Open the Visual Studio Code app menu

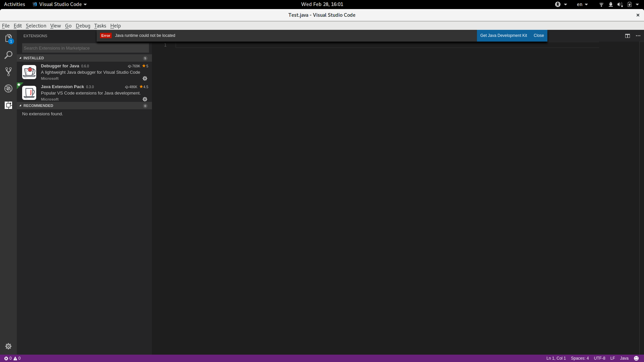pos(60,4)
